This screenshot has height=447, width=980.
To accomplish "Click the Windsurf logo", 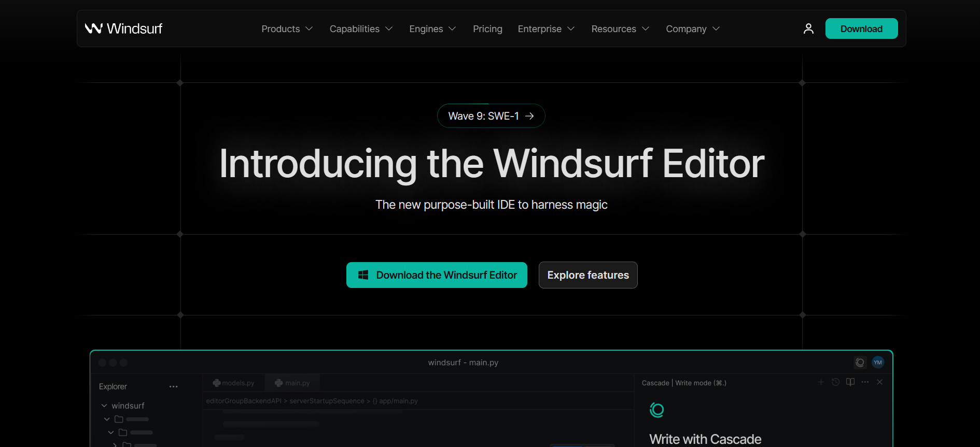I will point(123,28).
